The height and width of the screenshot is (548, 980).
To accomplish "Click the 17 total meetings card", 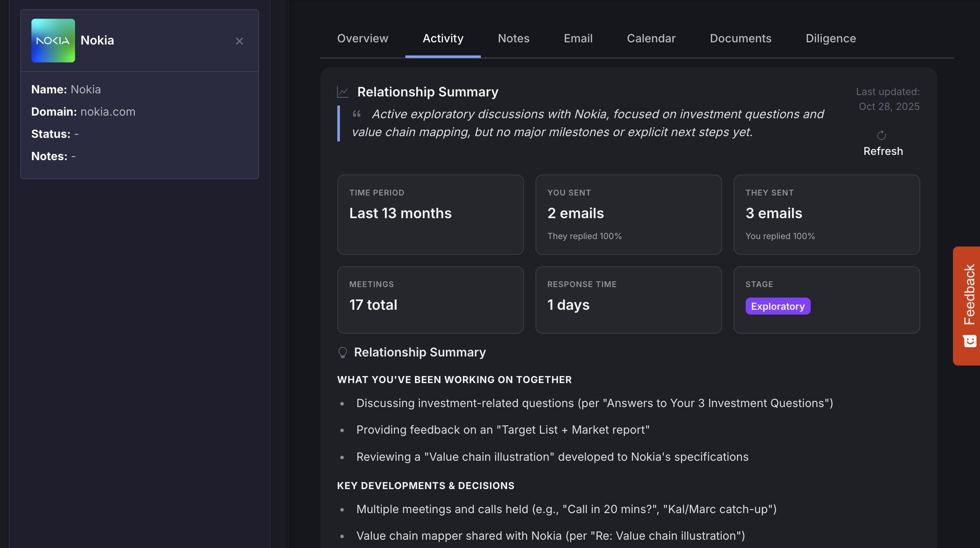I will 430,300.
